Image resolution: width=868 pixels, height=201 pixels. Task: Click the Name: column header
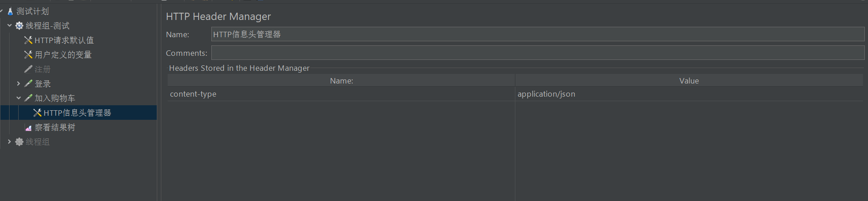pyautogui.click(x=341, y=81)
